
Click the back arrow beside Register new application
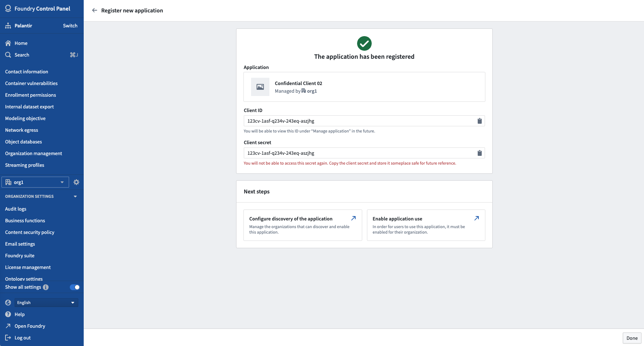95,11
